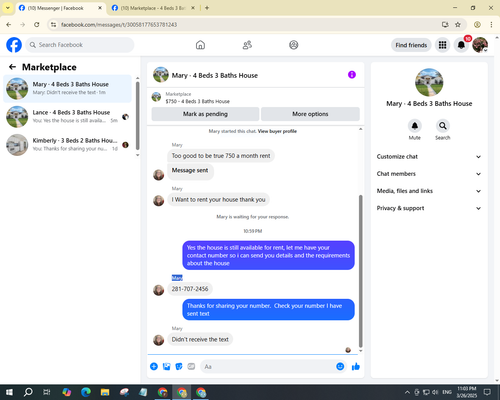500x400 pixels.
Task: Open Task View on the taskbar
Action: coord(47,392)
